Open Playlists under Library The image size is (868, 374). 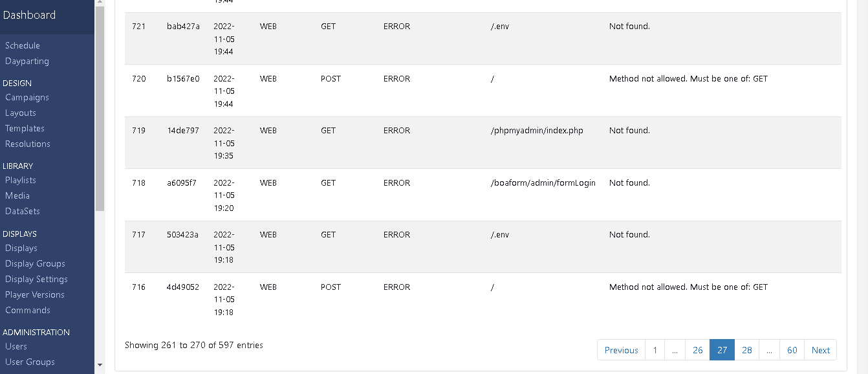point(21,180)
